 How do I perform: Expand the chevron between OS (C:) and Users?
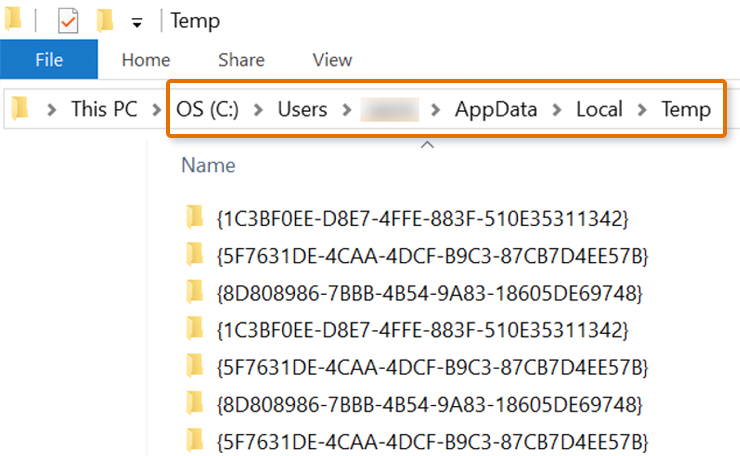point(258,110)
